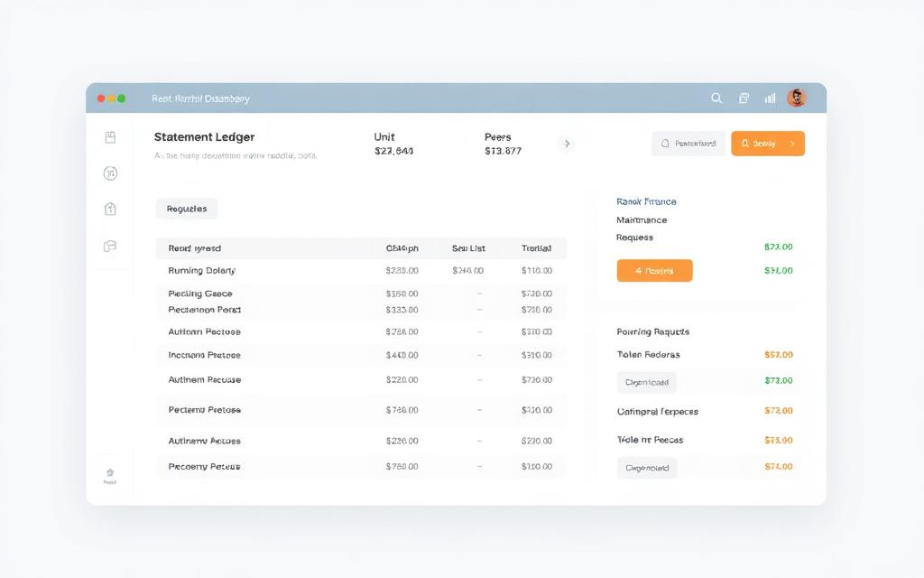Select the Autionn Pectose row
924x578 pixels.
[361, 332]
